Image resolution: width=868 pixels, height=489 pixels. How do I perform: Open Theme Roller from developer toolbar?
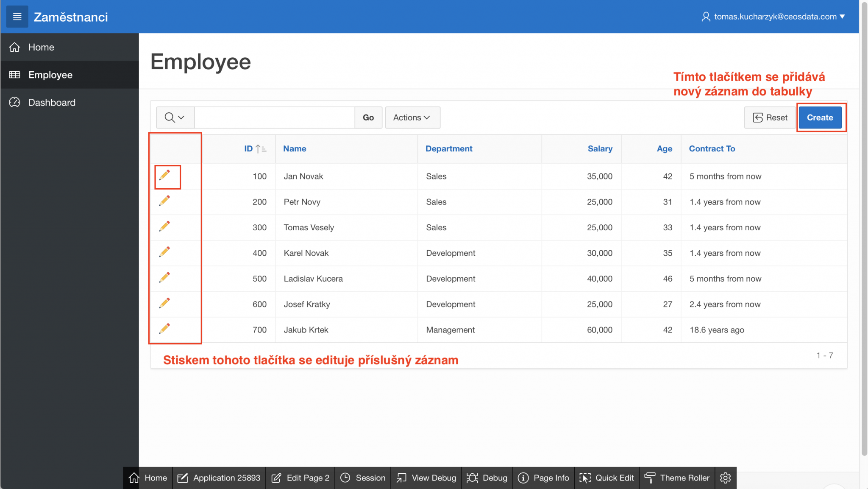pos(677,478)
